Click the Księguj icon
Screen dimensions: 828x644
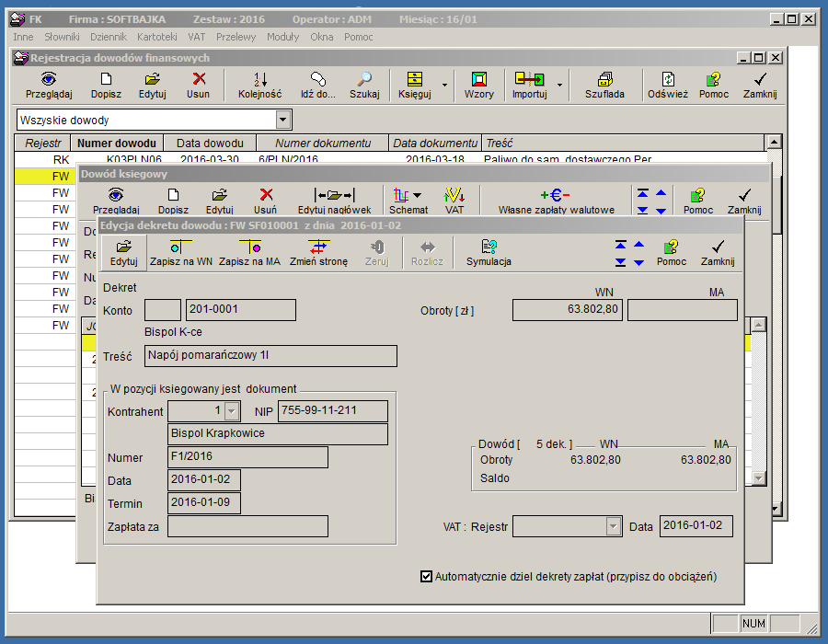[x=415, y=86]
